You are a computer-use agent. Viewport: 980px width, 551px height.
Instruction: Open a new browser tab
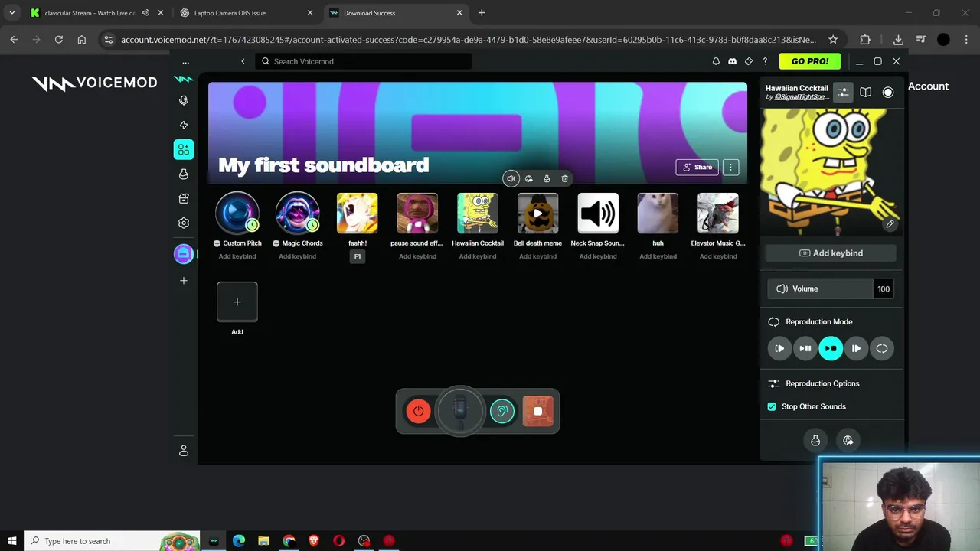coord(482,13)
